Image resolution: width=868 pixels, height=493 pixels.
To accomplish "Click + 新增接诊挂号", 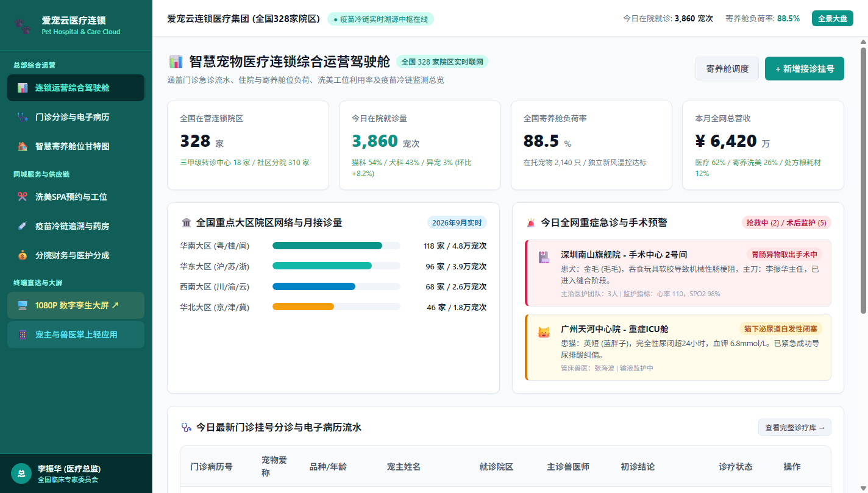I will pos(805,69).
